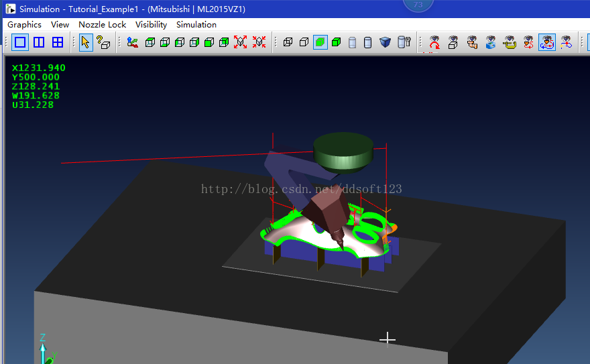The image size is (590, 364).
Task: Select cube view with green front face
Action: pos(209,42)
